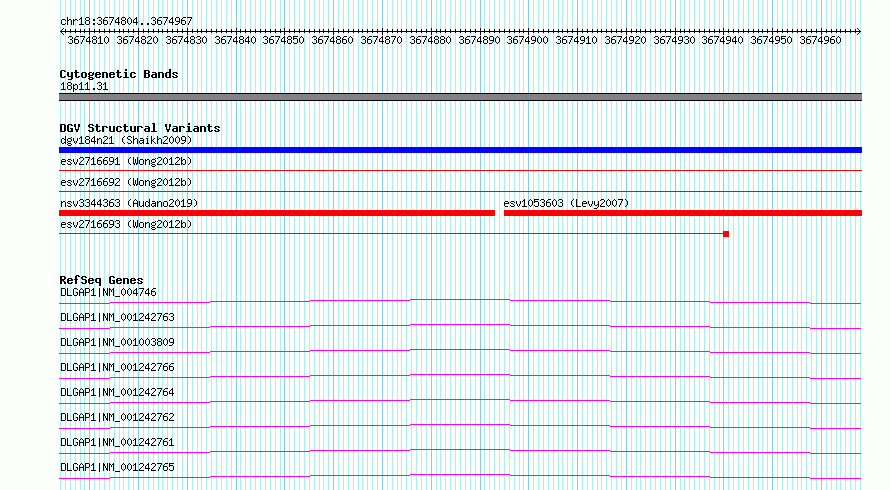Open the esv2716691 (Wong2012b) variant label
The image size is (890, 490).
point(126,161)
